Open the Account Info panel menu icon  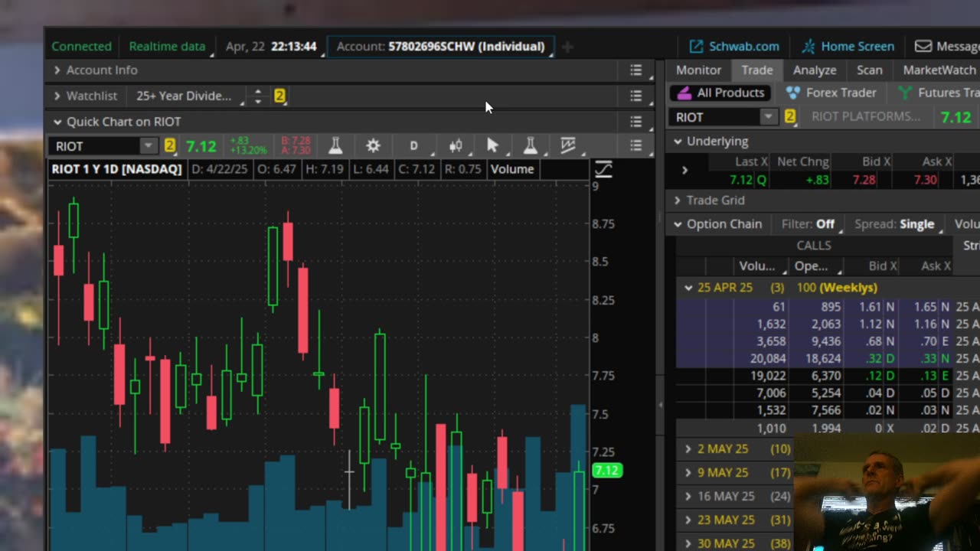pyautogui.click(x=635, y=70)
